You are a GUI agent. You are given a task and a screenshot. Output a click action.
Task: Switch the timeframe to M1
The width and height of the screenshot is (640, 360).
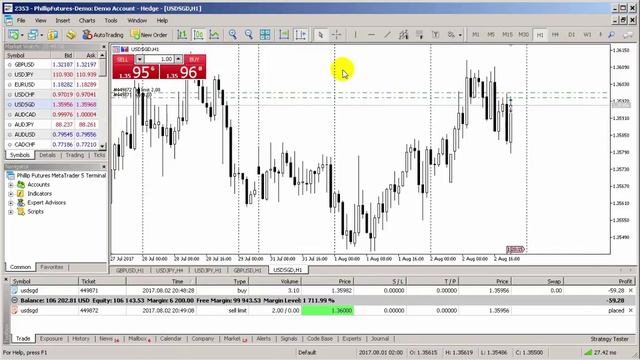476,35
